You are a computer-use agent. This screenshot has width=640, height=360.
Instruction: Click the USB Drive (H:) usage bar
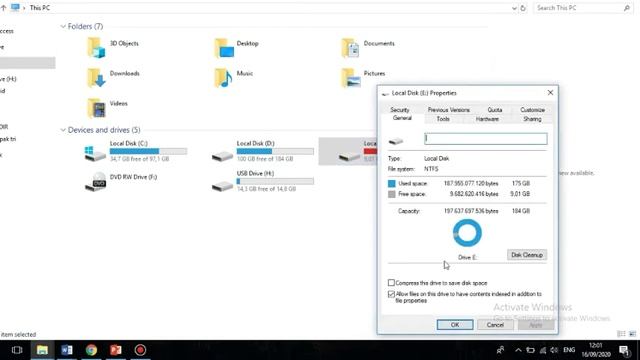pos(275,181)
